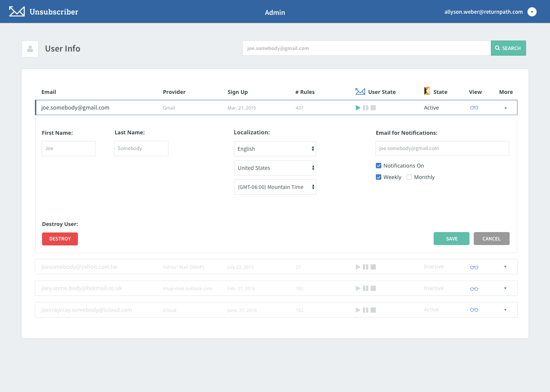
Task: Click the Provider column header
Action: [174, 92]
